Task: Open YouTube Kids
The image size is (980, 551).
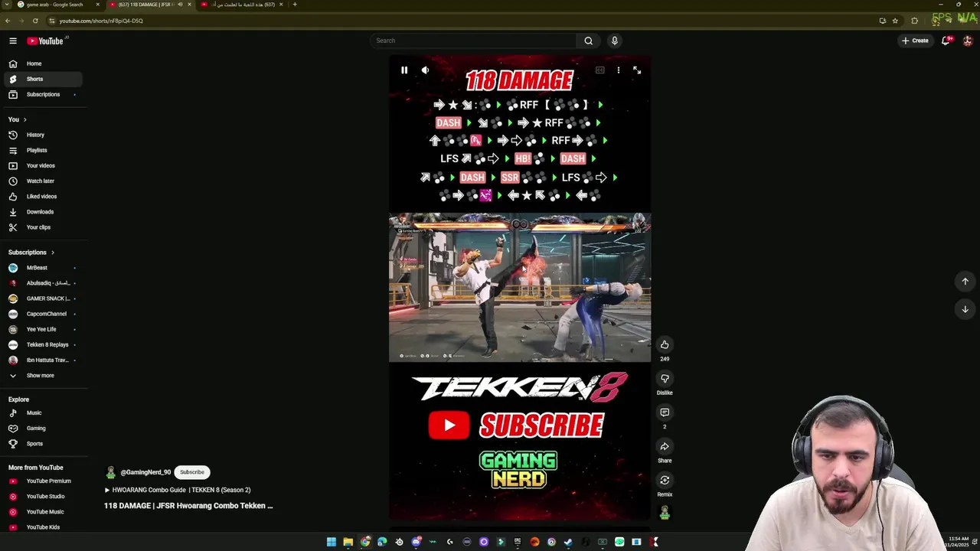Action: pos(42,527)
